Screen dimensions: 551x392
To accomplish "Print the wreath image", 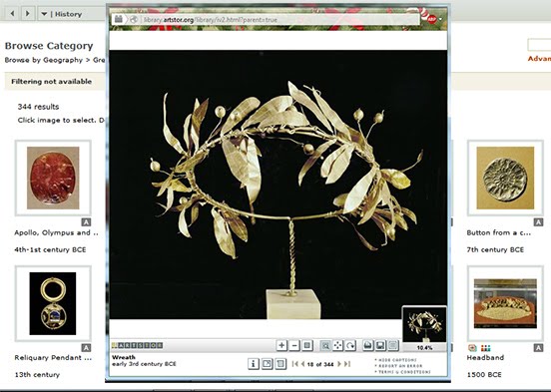I will pyautogui.click(x=367, y=346).
